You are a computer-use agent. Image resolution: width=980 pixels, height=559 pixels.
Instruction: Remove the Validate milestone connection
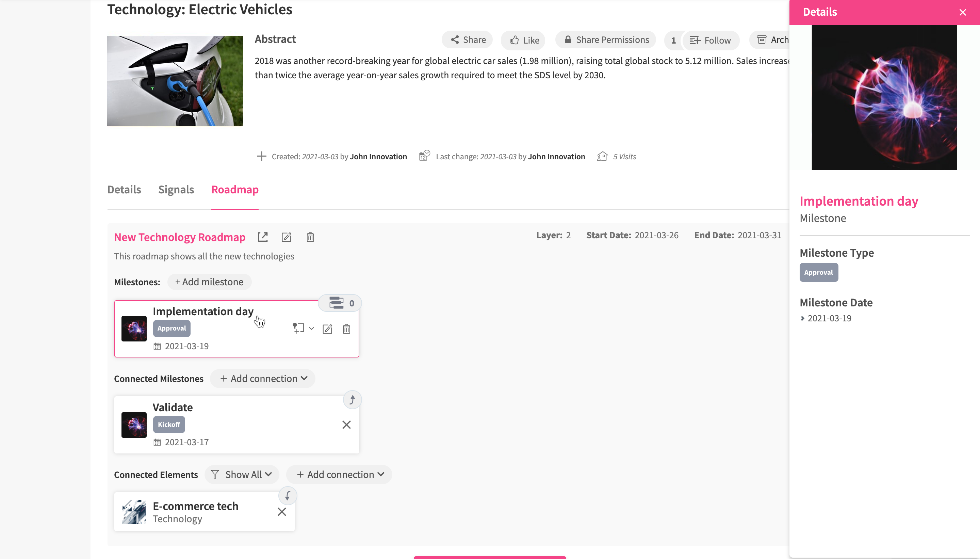(x=346, y=424)
